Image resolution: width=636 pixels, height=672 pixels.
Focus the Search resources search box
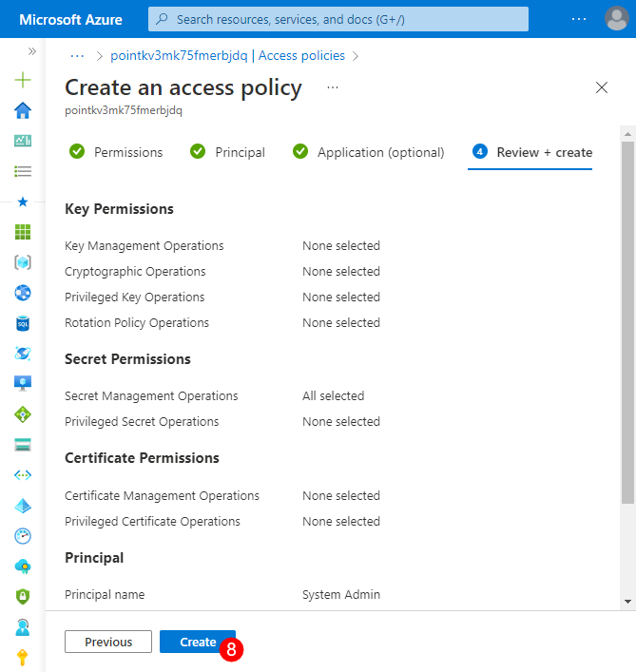[x=338, y=19]
